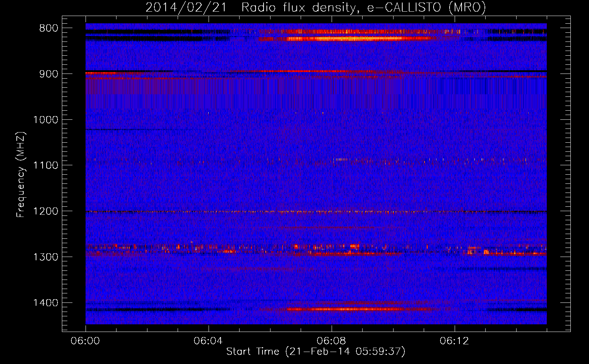Click the 'Start Time (21-Feb-14 05:59:37)' label
The image size is (589, 364).
pyautogui.click(x=316, y=352)
